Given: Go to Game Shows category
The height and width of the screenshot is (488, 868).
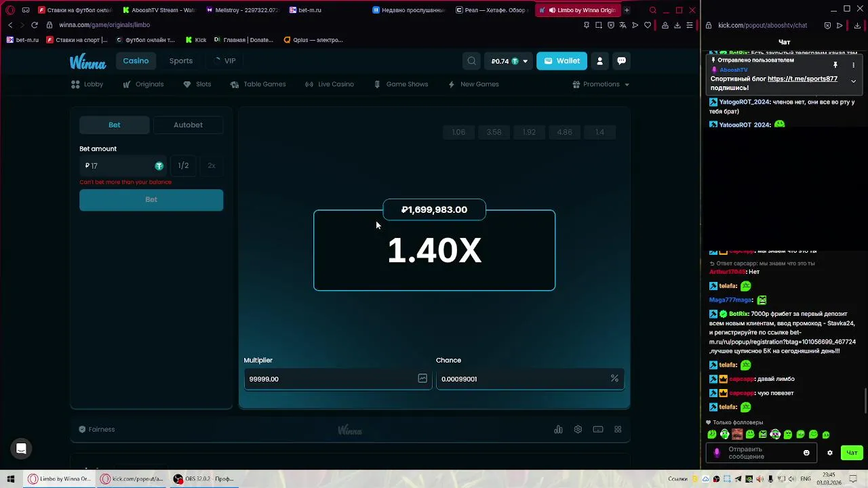Looking at the screenshot, I should (401, 84).
